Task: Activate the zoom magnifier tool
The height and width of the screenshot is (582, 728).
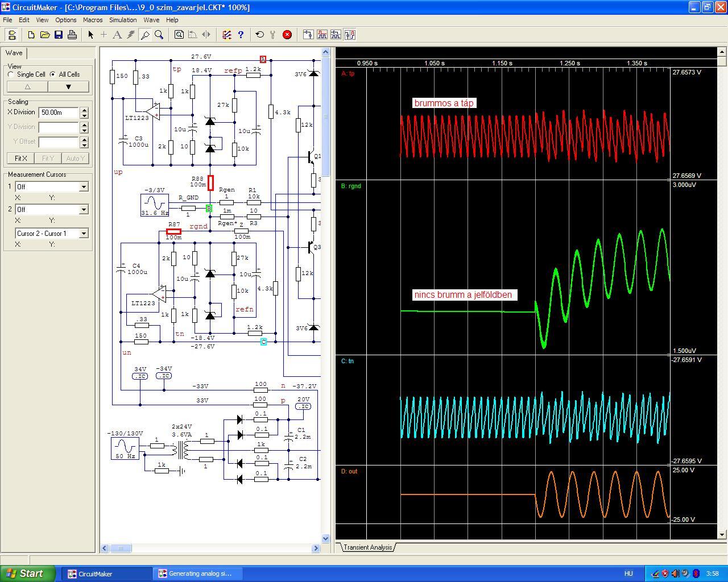Action: point(159,35)
